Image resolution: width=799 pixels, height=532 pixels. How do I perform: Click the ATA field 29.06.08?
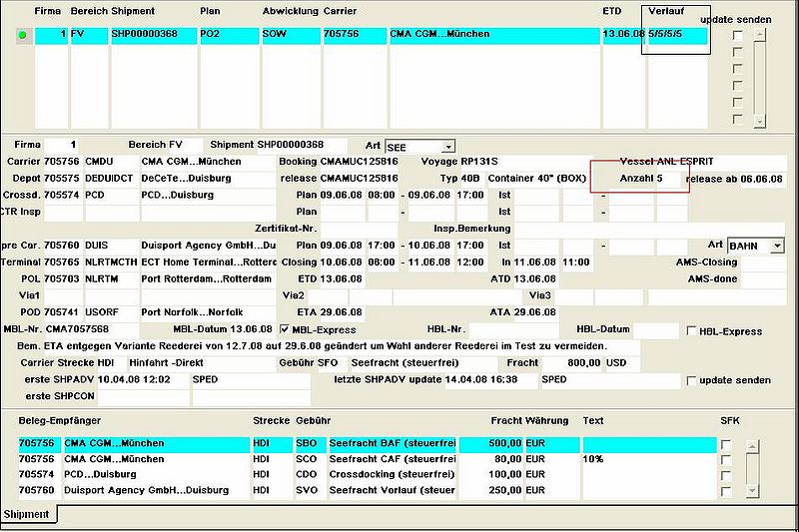(x=535, y=312)
